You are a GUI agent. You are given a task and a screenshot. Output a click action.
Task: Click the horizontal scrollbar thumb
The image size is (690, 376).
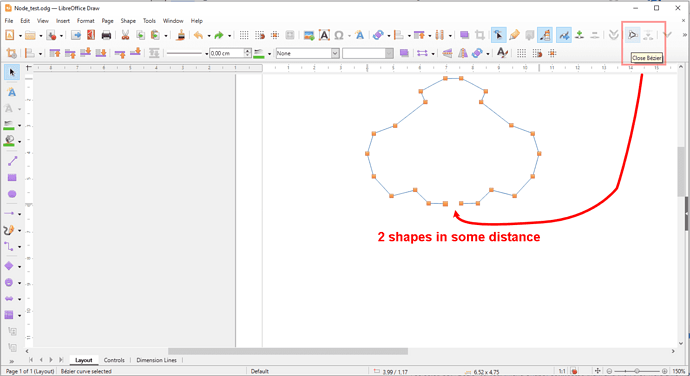(288, 351)
